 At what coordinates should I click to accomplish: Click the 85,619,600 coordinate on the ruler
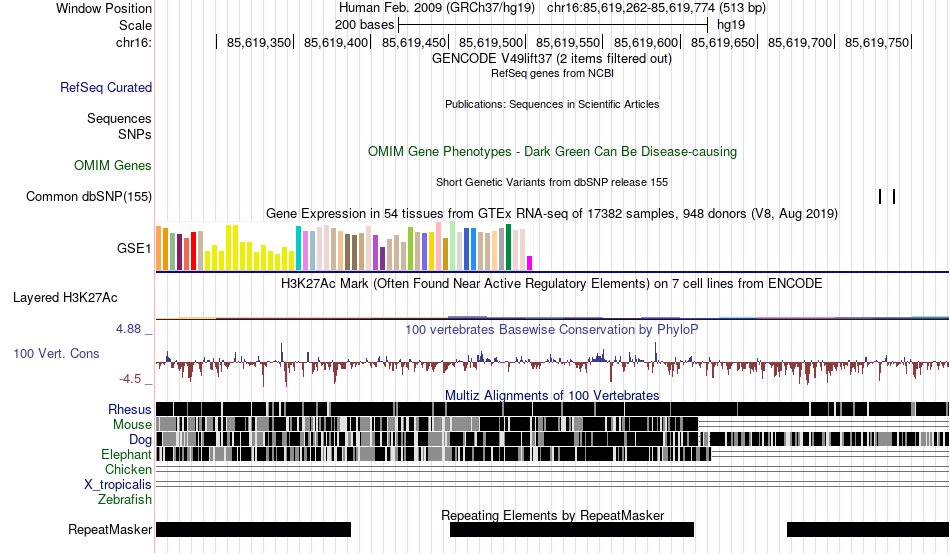pyautogui.click(x=646, y=42)
